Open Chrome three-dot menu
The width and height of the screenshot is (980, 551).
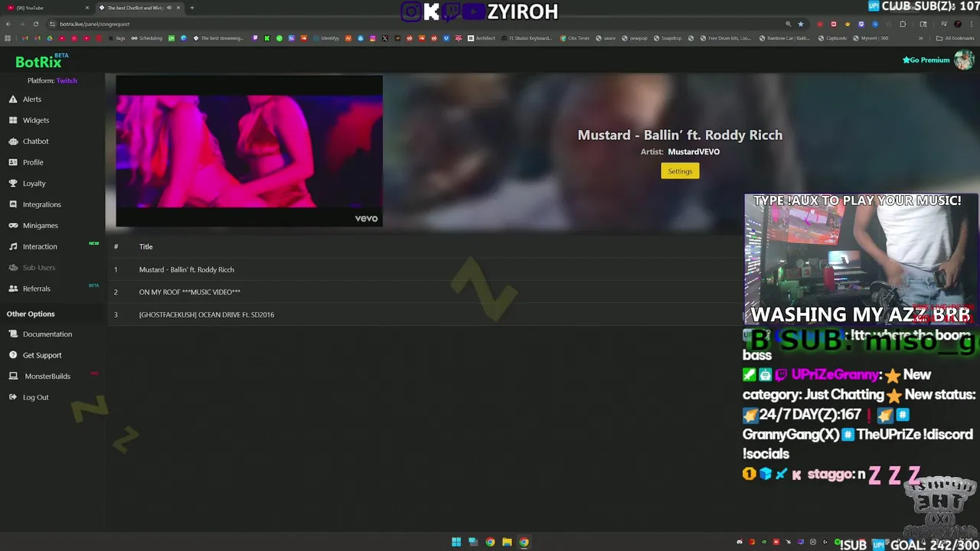tap(970, 24)
